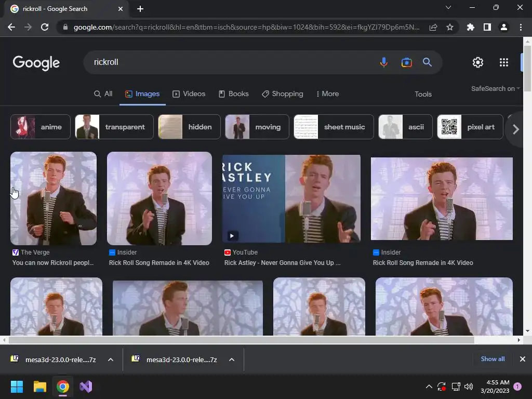Switch to Videos tab
532x399 pixels.
189,94
